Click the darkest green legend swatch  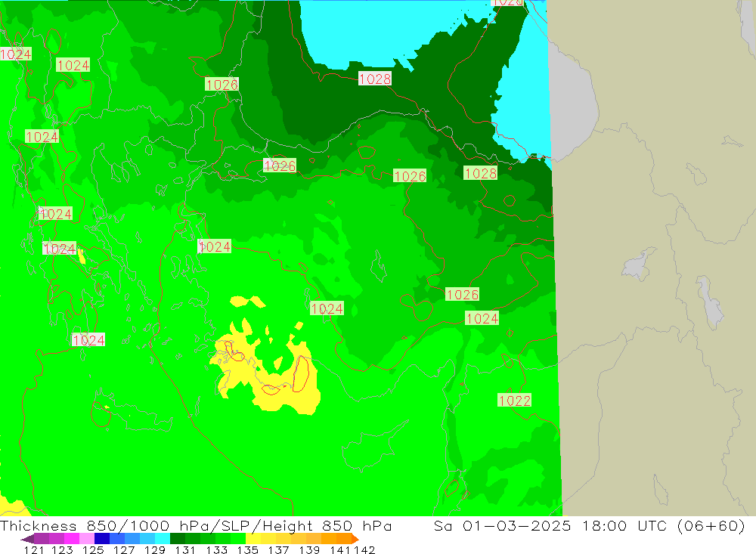178,539
